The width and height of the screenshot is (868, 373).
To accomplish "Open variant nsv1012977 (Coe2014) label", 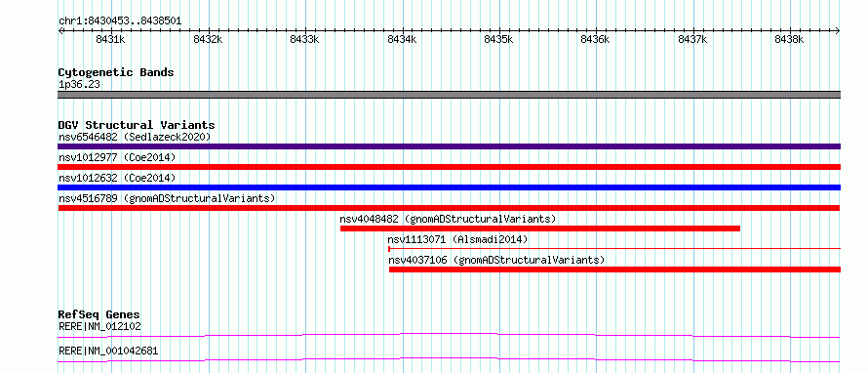I will coord(117,157).
